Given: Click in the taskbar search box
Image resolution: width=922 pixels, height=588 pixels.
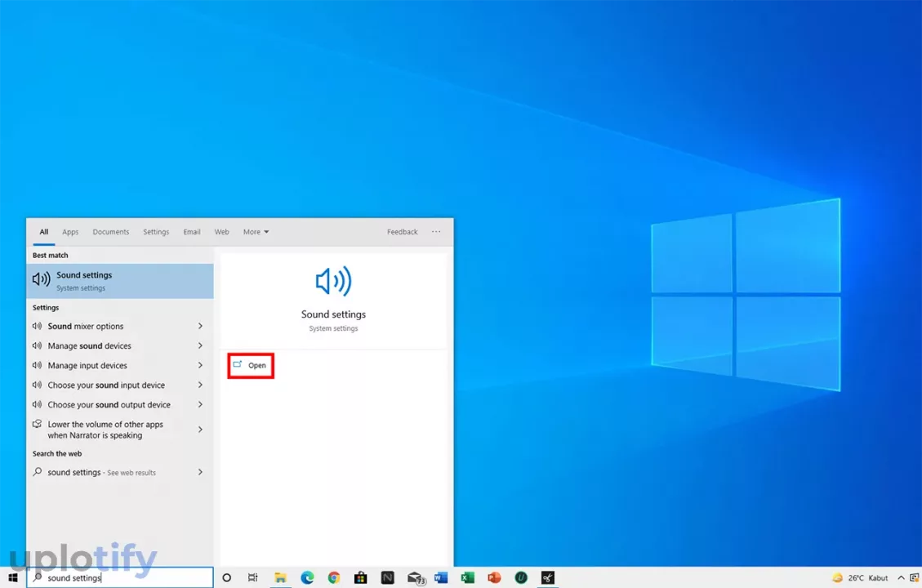Looking at the screenshot, I should pos(122,577).
